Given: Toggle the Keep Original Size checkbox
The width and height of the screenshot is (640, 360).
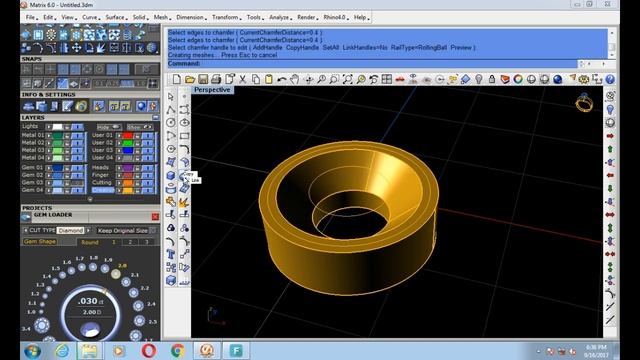Looking at the screenshot, I should point(153,231).
